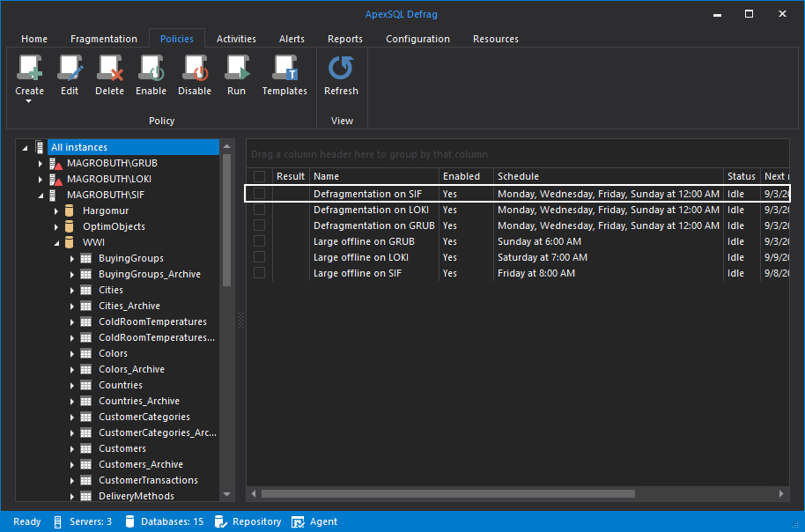Click the MAGROBUTH\GRUB server warning icon
The height and width of the screenshot is (532, 805).
tap(55, 164)
